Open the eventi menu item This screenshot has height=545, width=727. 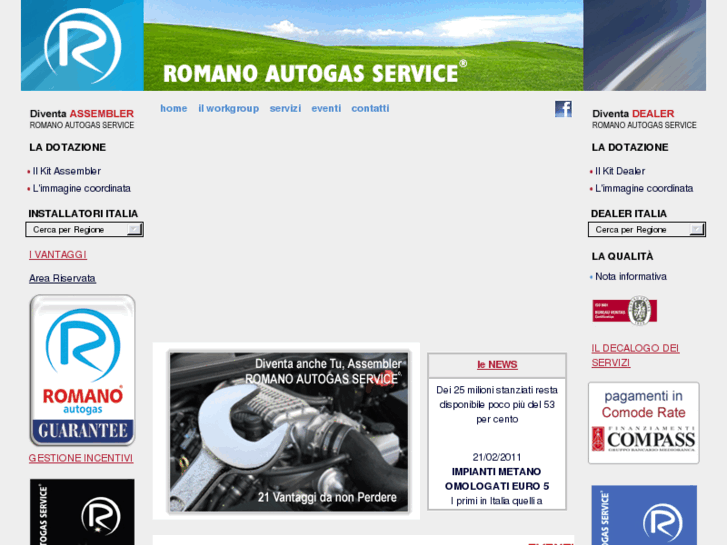click(326, 108)
